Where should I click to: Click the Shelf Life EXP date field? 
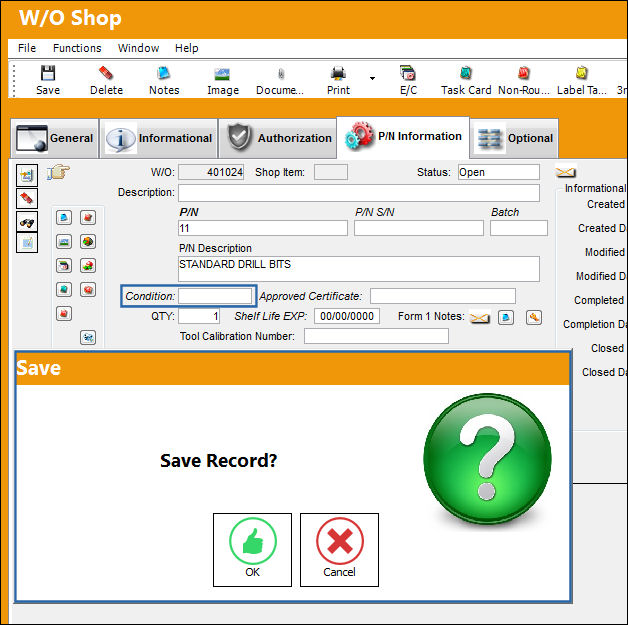tap(347, 316)
